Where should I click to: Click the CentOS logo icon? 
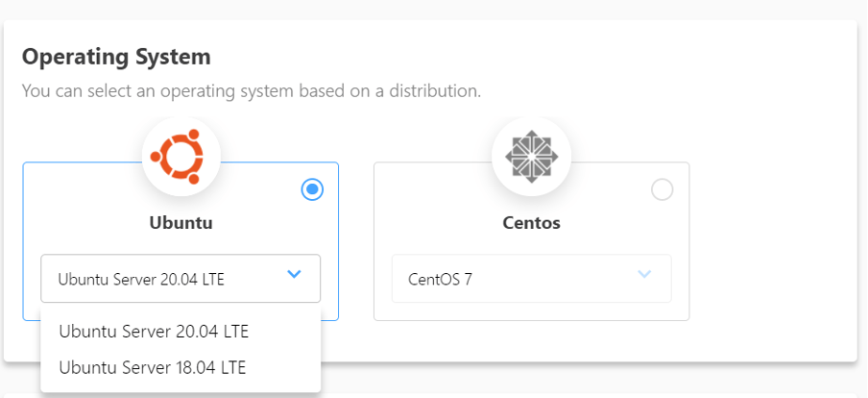[x=531, y=157]
